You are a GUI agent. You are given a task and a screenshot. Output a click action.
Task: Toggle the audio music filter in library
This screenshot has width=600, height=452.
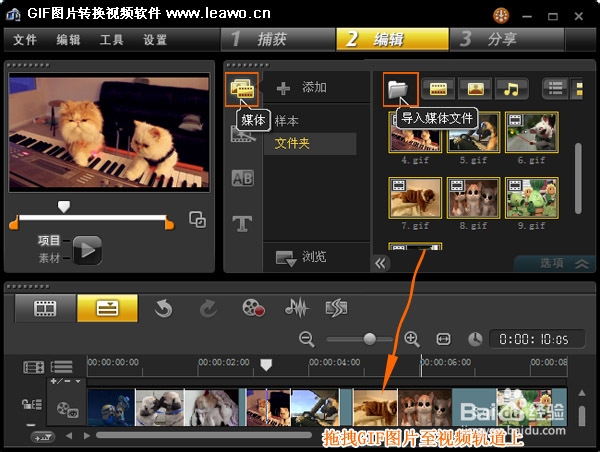[512, 89]
